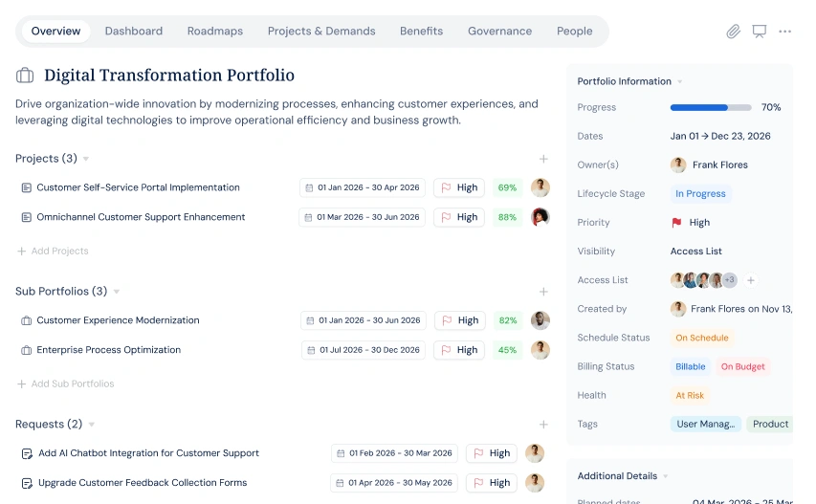This screenshot has width=816, height=504.
Task: Edit date range 01 Jan 2026 - 30 Apr 2026
Action: (363, 187)
